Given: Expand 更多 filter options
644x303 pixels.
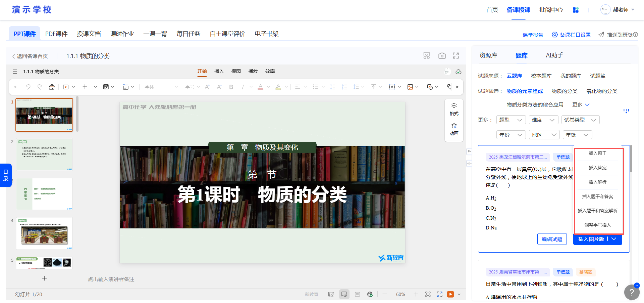Looking at the screenshot, I should pos(581,105).
